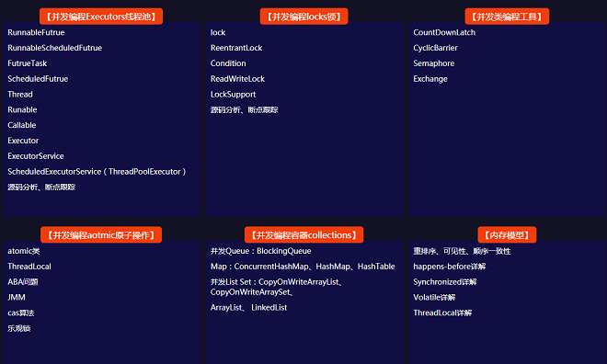Click the 'LockSupport' entry
The height and width of the screenshot is (364, 607).
(x=233, y=95)
